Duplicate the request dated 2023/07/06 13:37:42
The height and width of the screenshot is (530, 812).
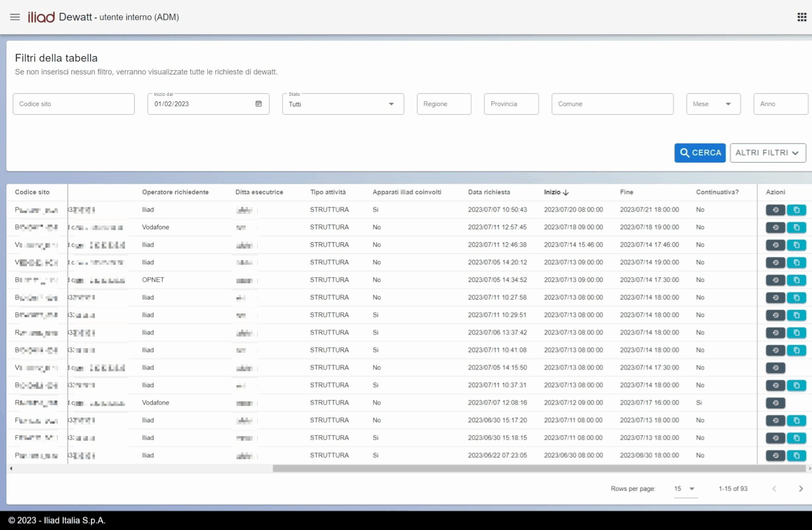click(x=796, y=333)
